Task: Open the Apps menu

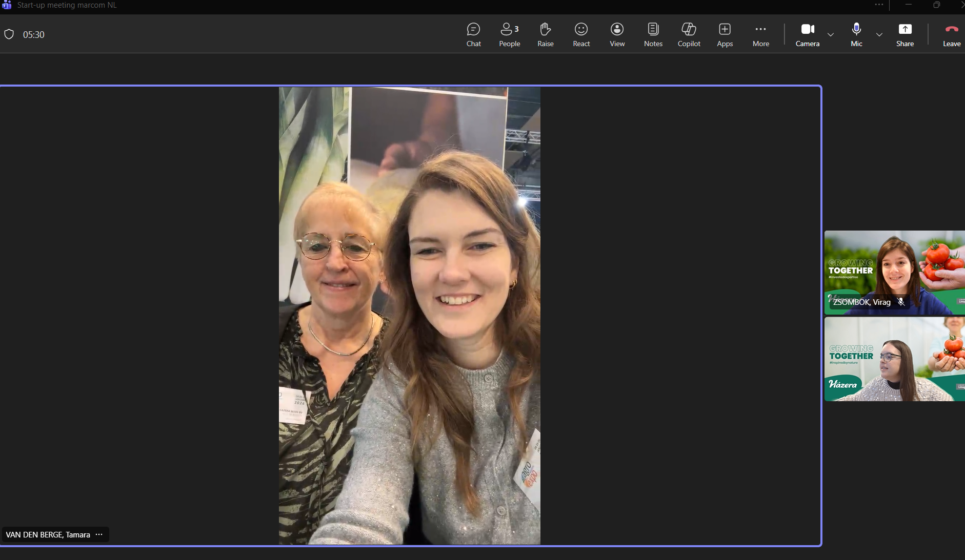Action: (725, 34)
